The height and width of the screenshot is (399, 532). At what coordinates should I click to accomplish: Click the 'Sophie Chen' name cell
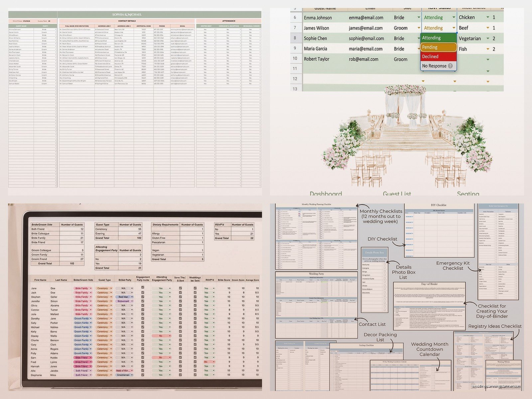pos(315,38)
